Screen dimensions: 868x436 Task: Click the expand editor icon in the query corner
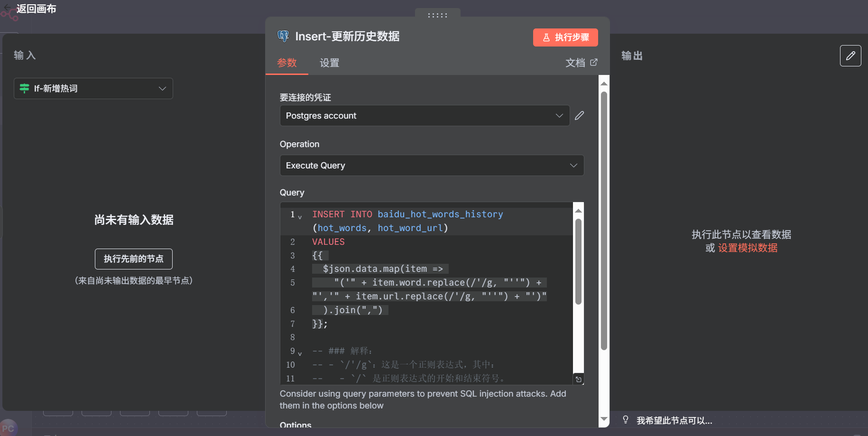click(x=579, y=380)
